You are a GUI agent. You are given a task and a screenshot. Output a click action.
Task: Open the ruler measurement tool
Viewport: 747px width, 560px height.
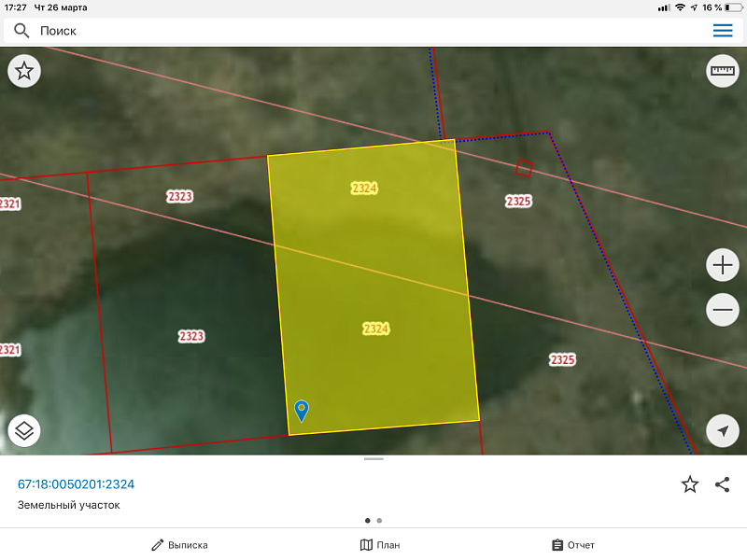[723, 71]
